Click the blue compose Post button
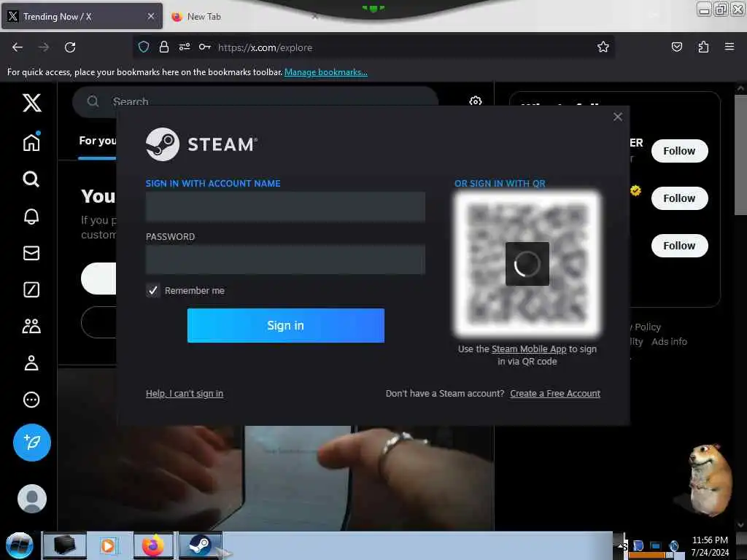Screen dimensions: 747x560 pyautogui.click(x=32, y=443)
